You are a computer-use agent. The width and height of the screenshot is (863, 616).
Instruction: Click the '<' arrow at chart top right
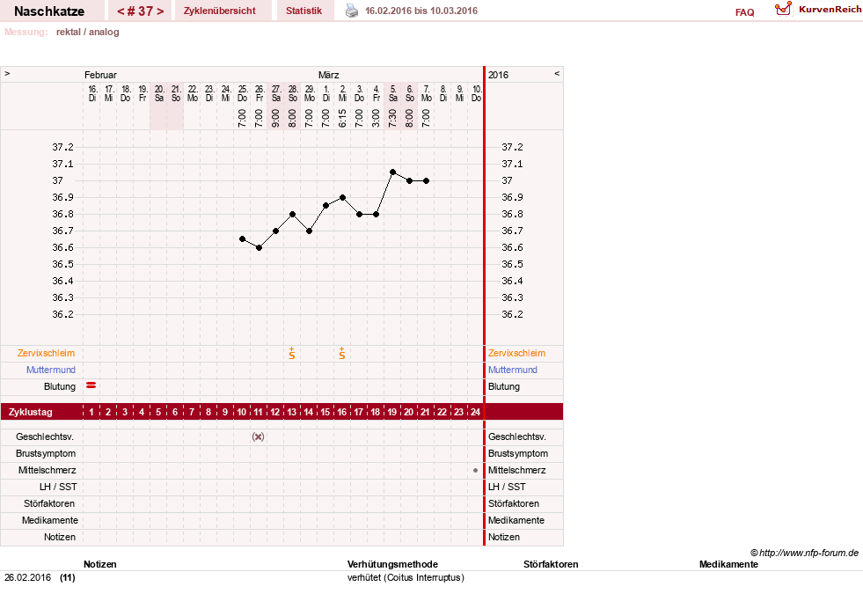tap(557, 73)
